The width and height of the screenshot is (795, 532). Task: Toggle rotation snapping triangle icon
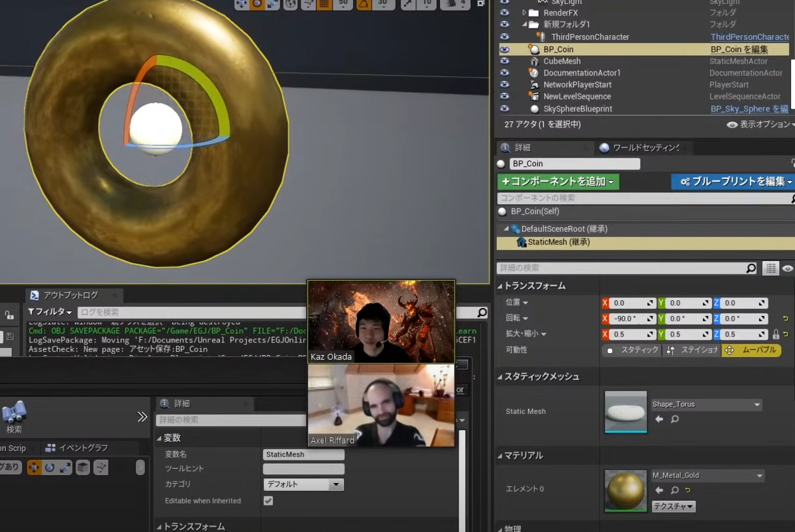[364, 4]
